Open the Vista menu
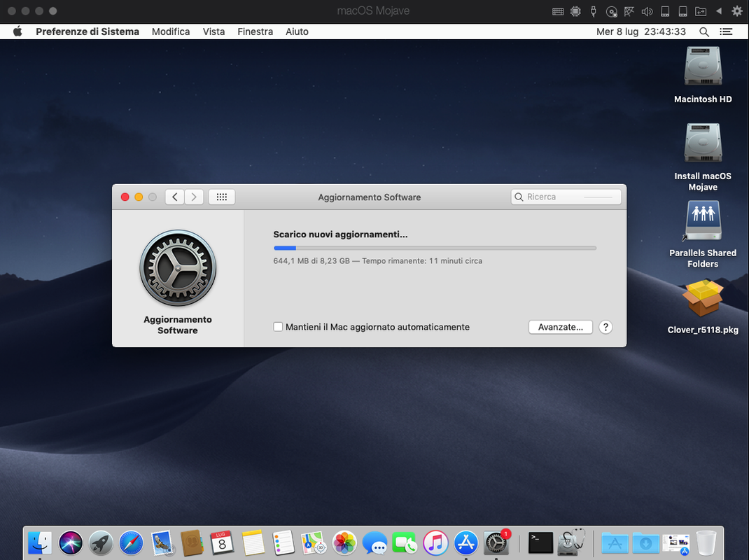This screenshot has height=560, width=749. point(213,31)
